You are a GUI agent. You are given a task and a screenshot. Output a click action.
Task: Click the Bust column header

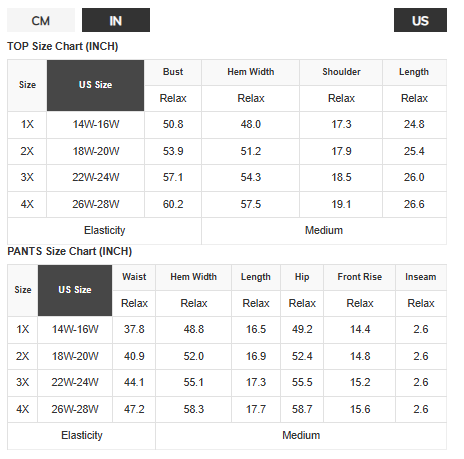pos(173,72)
